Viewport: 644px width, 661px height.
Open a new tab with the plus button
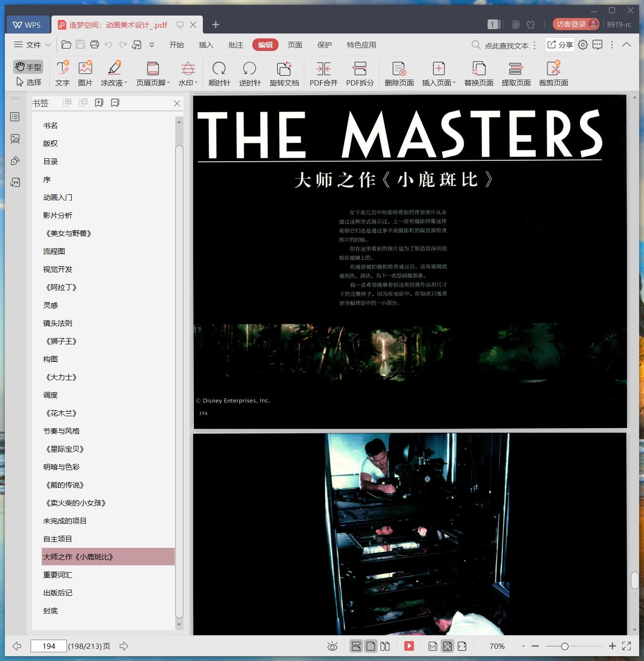pos(216,24)
